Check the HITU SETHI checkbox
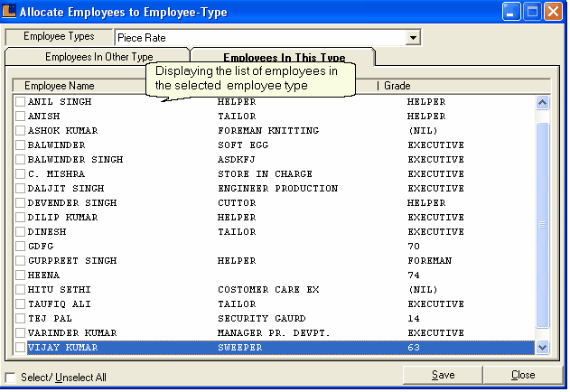Image resolution: width=570 pixels, height=392 pixels. 21,289
